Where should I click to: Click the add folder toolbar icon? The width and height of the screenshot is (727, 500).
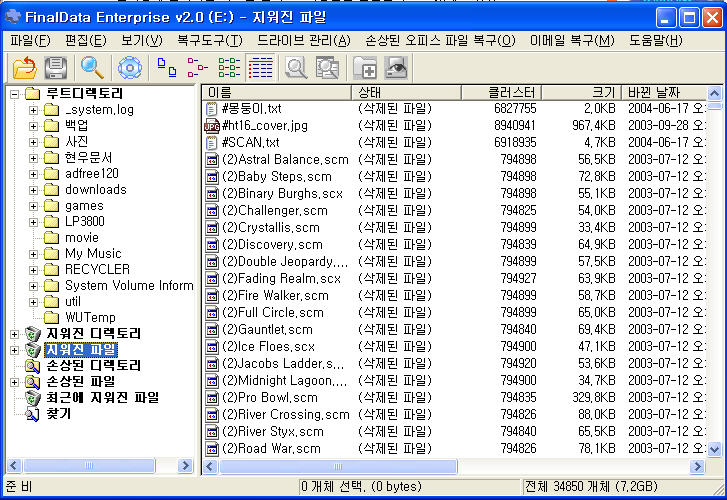(x=364, y=68)
